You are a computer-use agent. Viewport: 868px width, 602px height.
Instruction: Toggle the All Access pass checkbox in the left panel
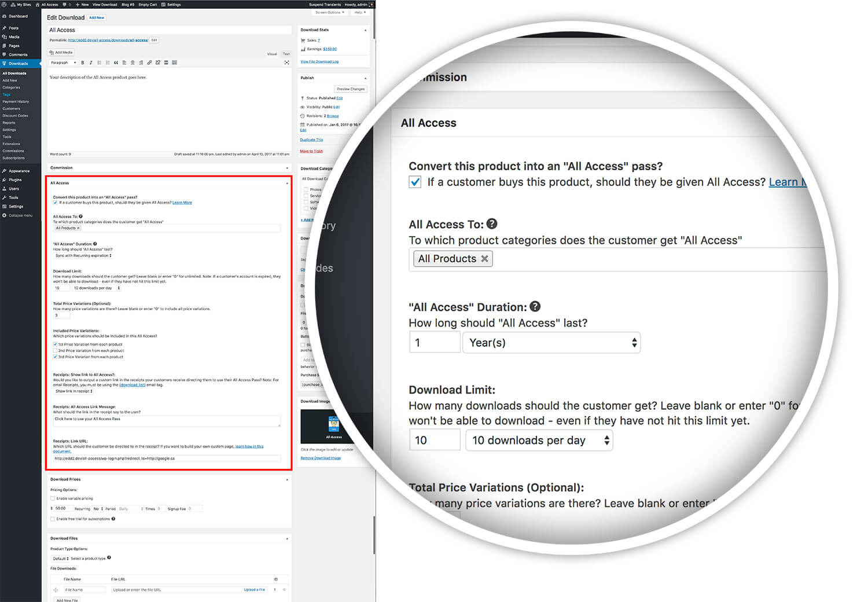[56, 203]
